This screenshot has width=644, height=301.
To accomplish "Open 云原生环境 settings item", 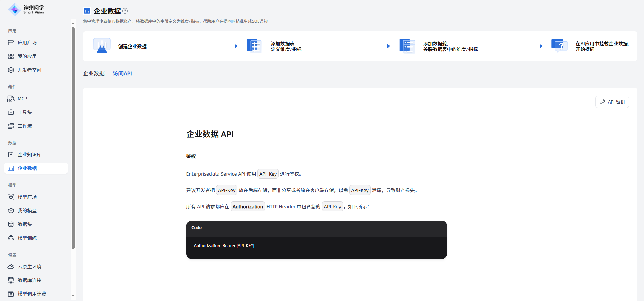I will [x=29, y=267].
